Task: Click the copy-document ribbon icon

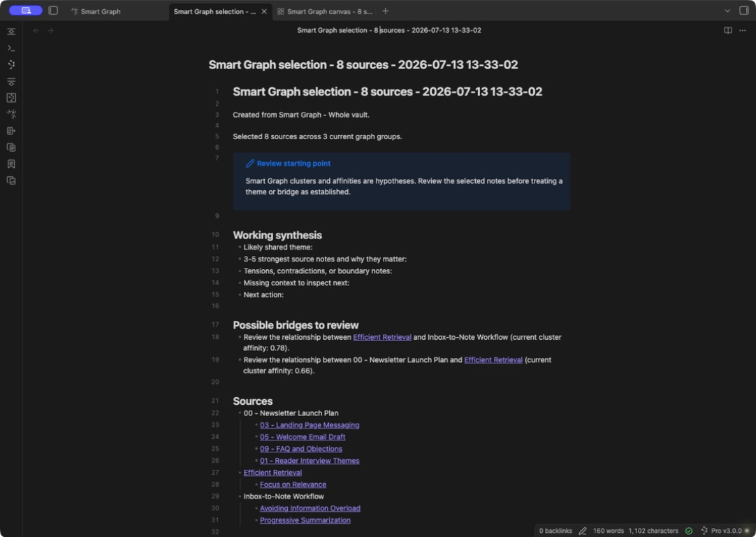Action: (11, 148)
